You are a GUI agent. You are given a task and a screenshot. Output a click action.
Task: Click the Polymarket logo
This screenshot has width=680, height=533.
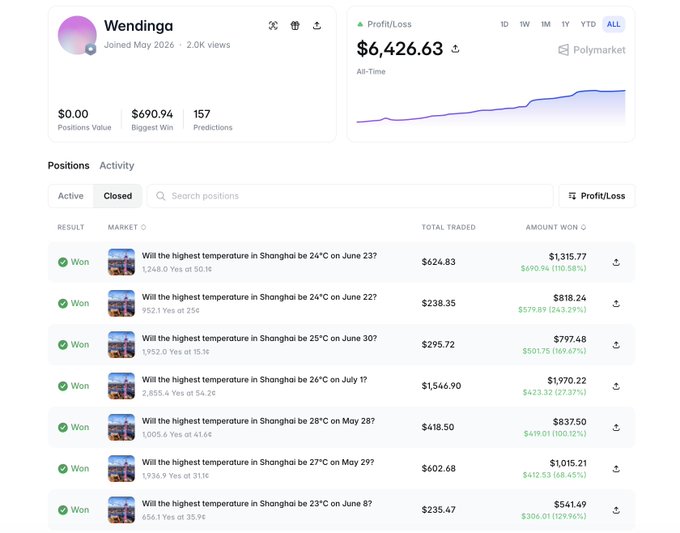pyautogui.click(x=592, y=50)
